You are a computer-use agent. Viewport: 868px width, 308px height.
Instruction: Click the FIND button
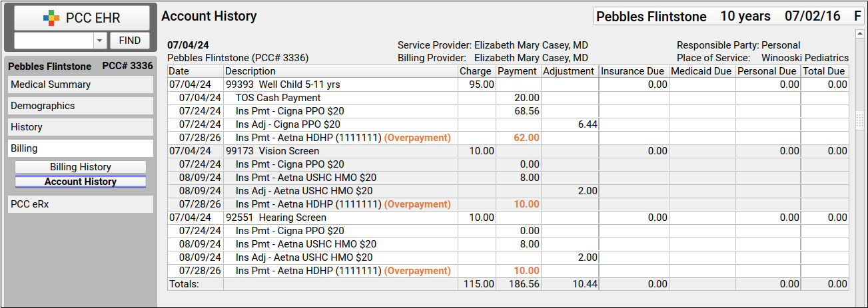point(129,41)
